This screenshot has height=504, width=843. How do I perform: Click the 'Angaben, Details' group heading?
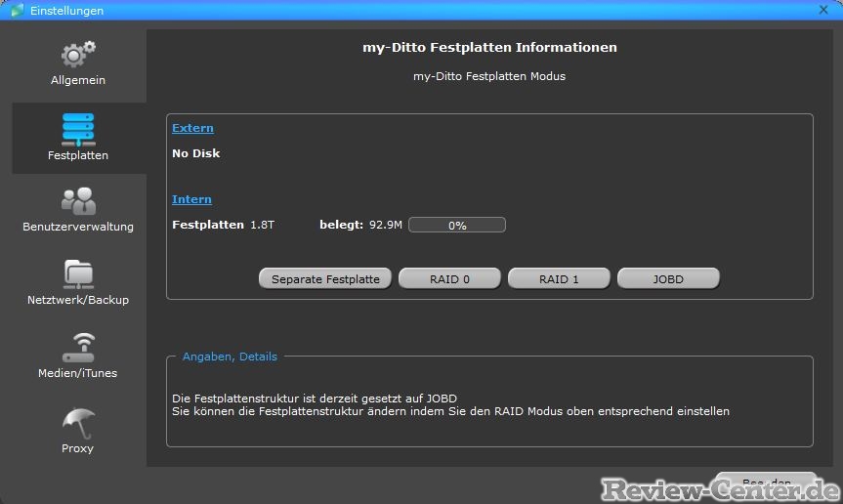(230, 357)
